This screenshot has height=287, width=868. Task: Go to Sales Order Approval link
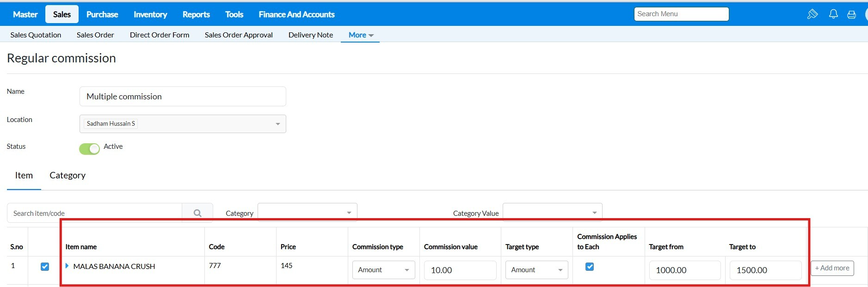pos(239,35)
